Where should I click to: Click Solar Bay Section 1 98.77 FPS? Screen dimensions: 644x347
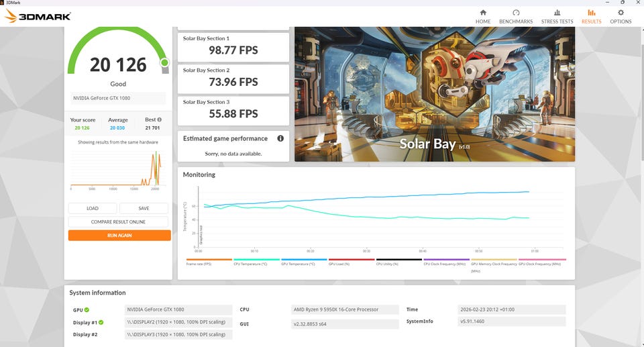(233, 47)
